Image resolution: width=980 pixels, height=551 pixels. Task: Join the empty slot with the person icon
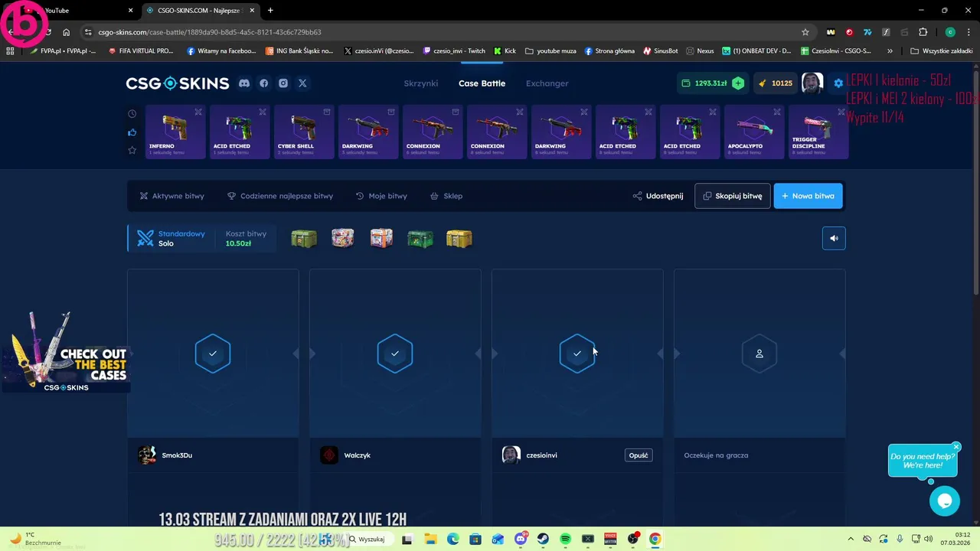click(759, 354)
